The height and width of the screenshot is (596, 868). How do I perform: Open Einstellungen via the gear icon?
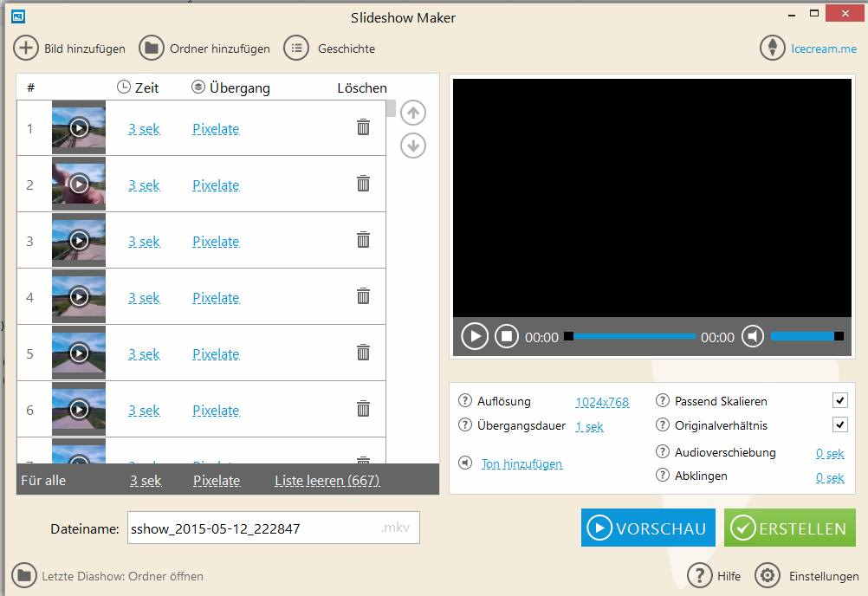768,575
